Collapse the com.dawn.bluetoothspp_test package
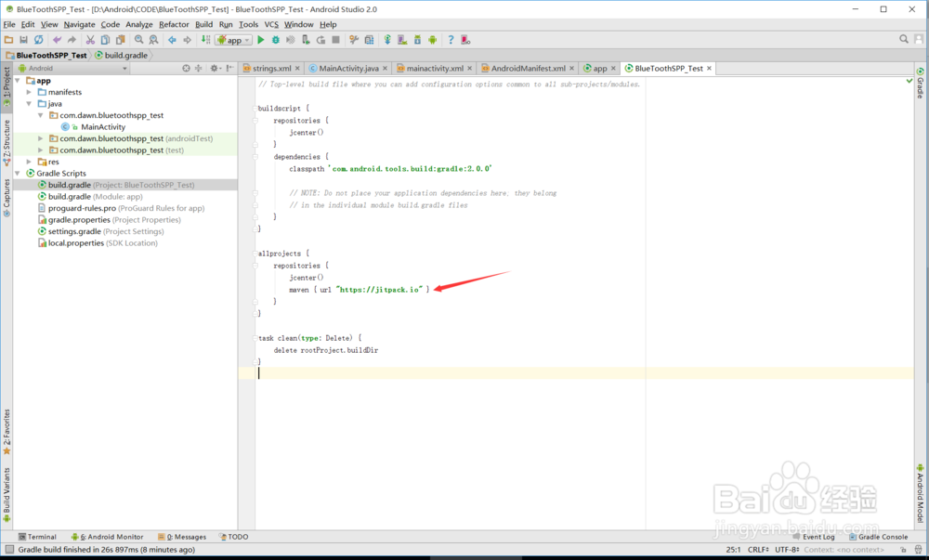 coord(40,115)
